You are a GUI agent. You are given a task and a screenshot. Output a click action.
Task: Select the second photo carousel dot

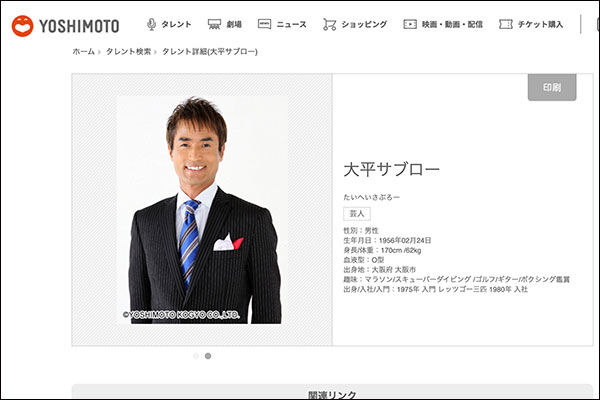[x=208, y=356]
